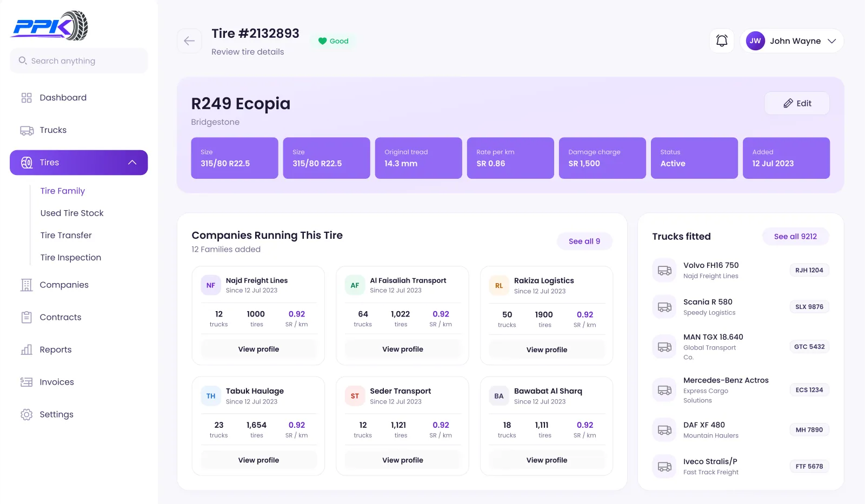865x504 pixels.
Task: Click the Trucks sidebar icon
Action: pos(26,130)
